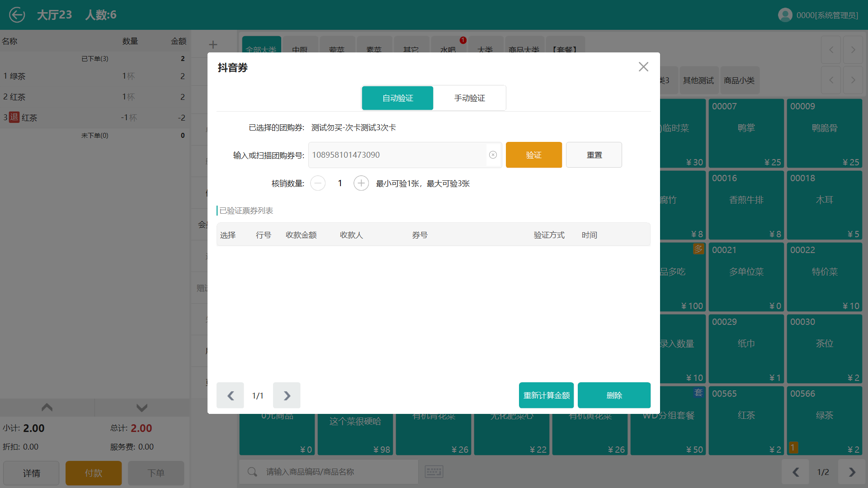Go to next product page
Viewport: 868px width, 488px height.
[852, 472]
